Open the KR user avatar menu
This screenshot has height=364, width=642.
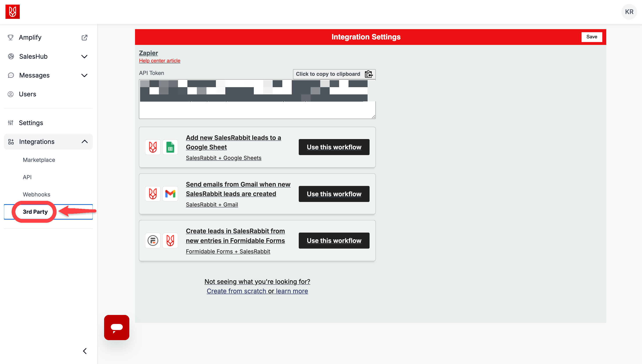[629, 12]
